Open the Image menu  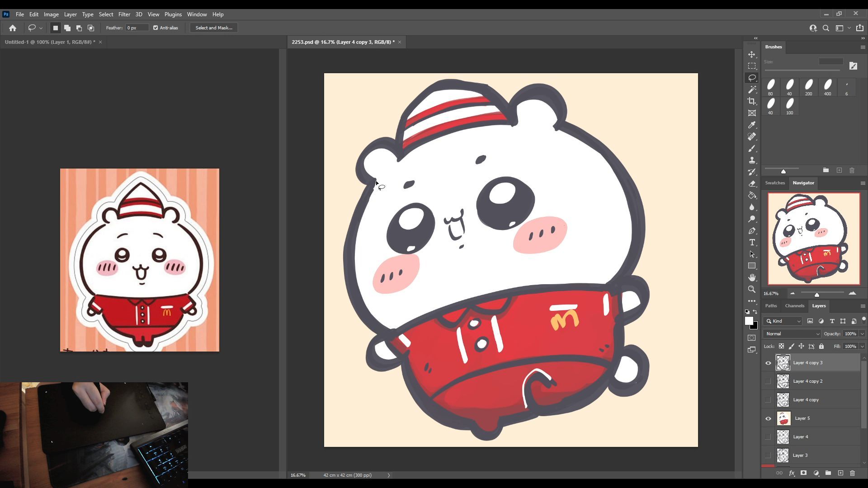coord(51,14)
